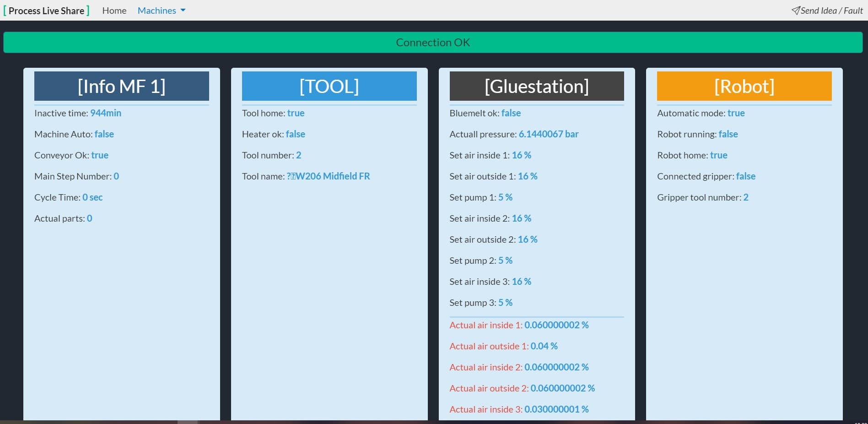Click the green Connection OK status bar

pos(433,43)
